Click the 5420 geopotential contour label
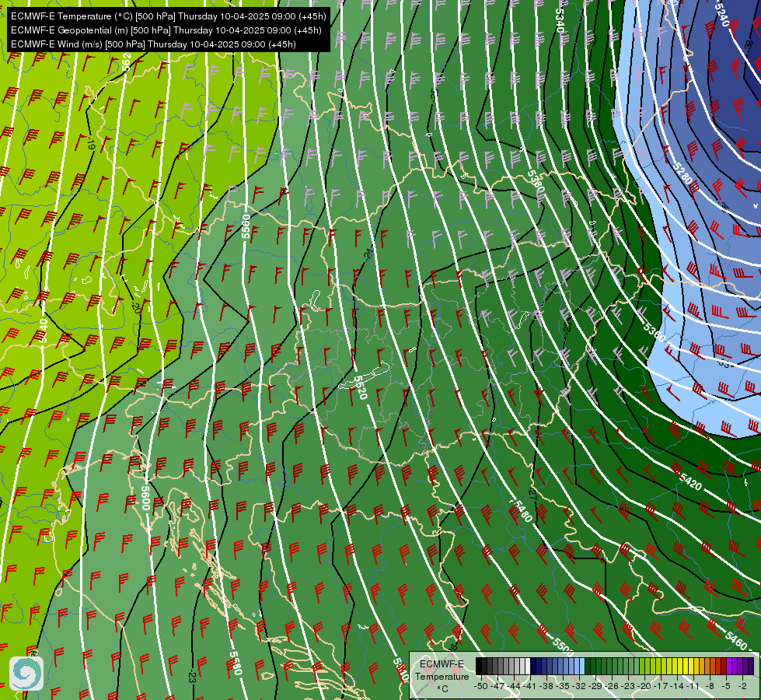Screen dimensions: 761x700 pos(690,482)
